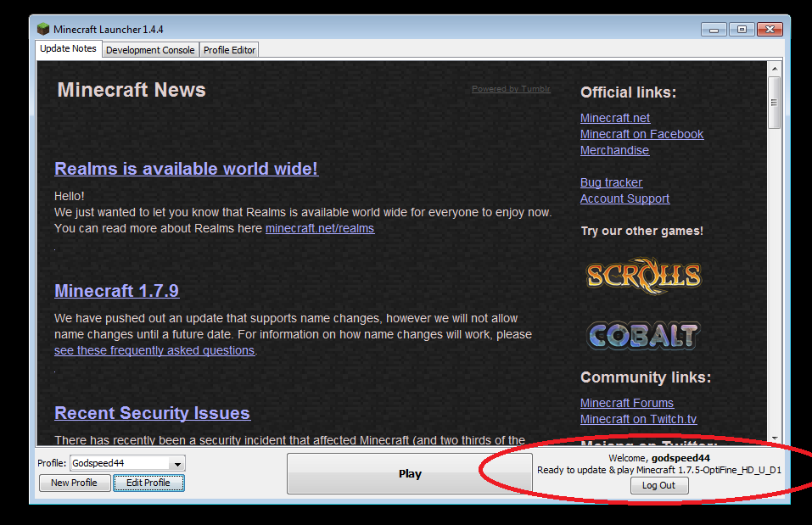This screenshot has height=525, width=812.
Task: Click the Minecraft grass block title icon
Action: 43,29
